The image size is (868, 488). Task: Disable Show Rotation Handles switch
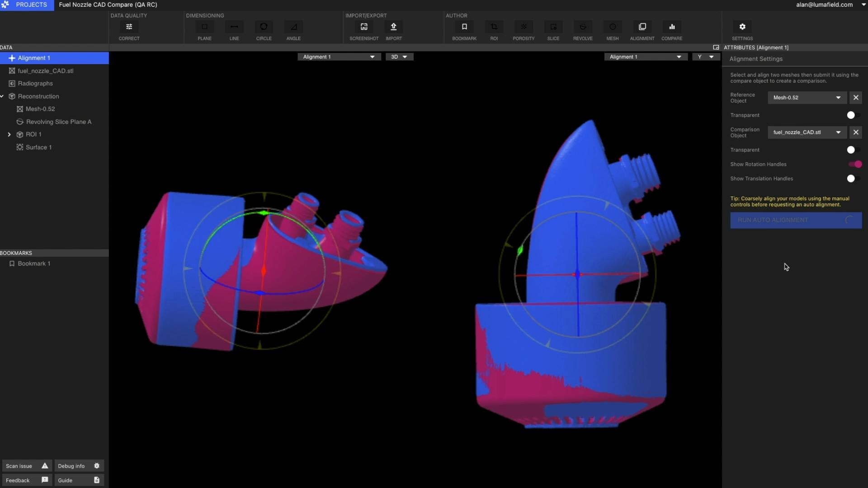click(854, 164)
